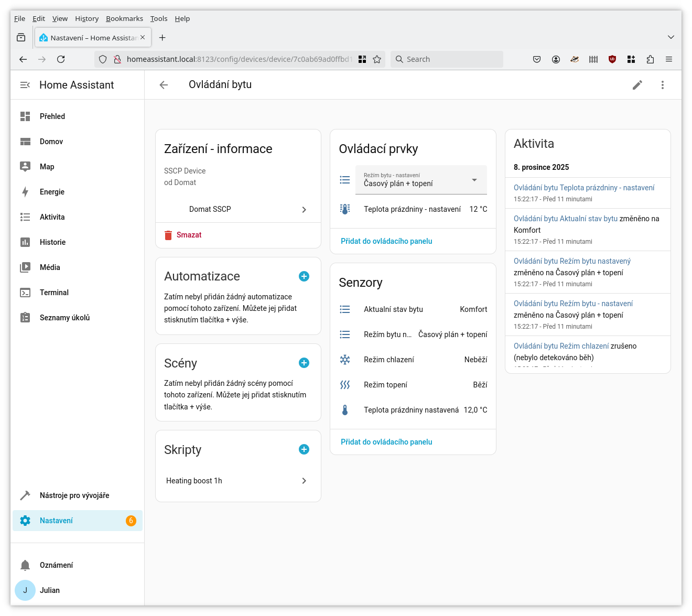Image resolution: width=692 pixels, height=616 pixels.
Task: Open the Režim topení sensor row
Action: tap(413, 385)
